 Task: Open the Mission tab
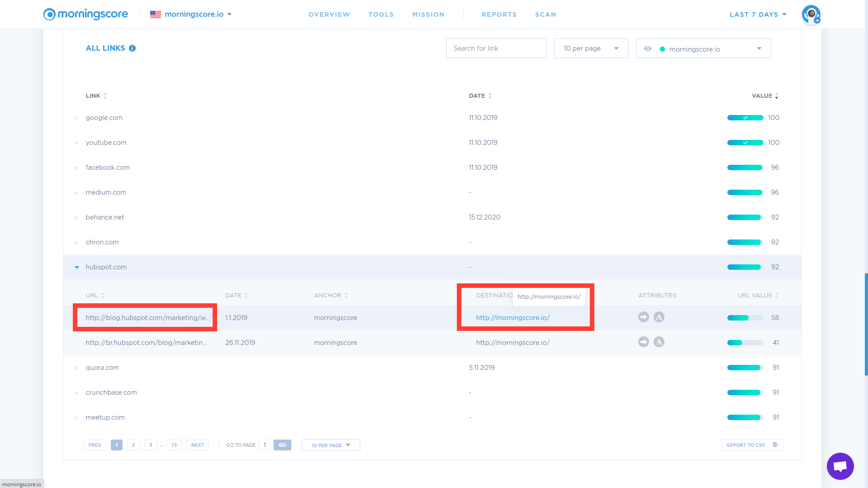pos(428,14)
